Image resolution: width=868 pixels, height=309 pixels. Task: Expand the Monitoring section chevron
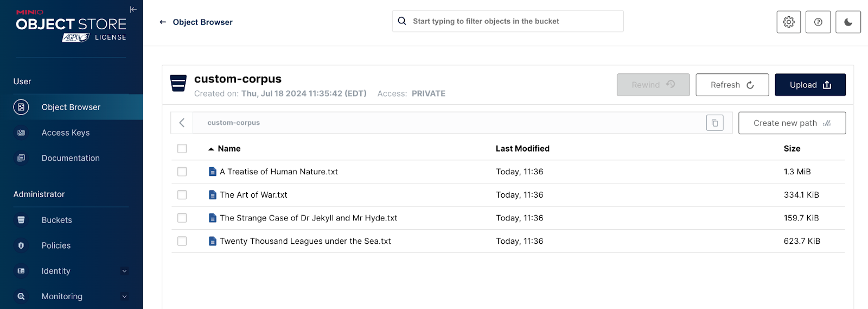(x=124, y=297)
